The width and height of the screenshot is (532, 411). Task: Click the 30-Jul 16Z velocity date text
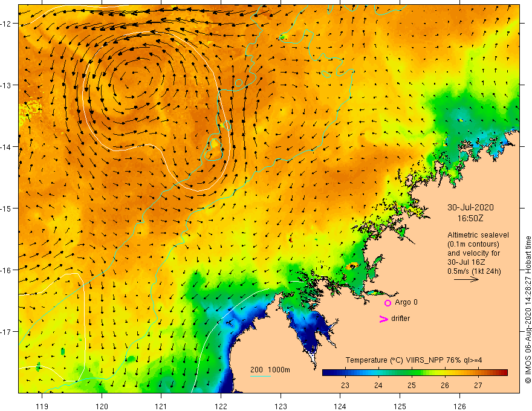466,262
